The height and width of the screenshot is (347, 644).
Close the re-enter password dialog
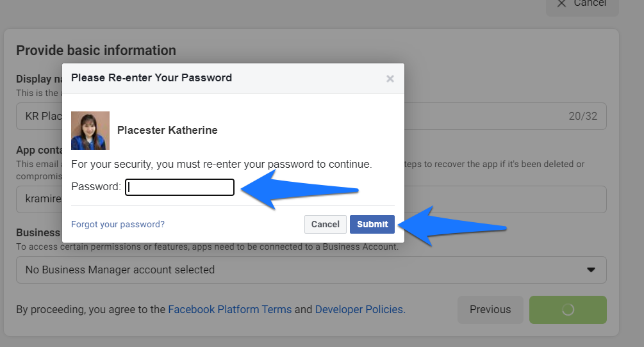pos(390,78)
